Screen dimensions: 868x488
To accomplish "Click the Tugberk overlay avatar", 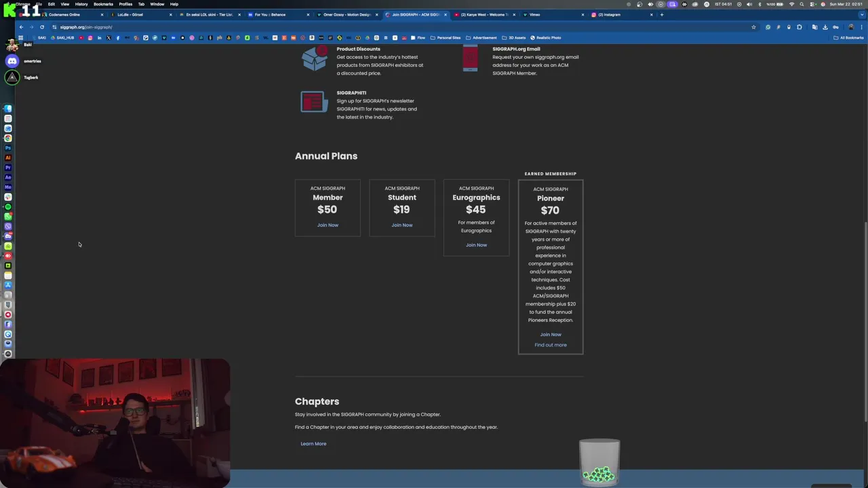I will pyautogui.click(x=12, y=77).
